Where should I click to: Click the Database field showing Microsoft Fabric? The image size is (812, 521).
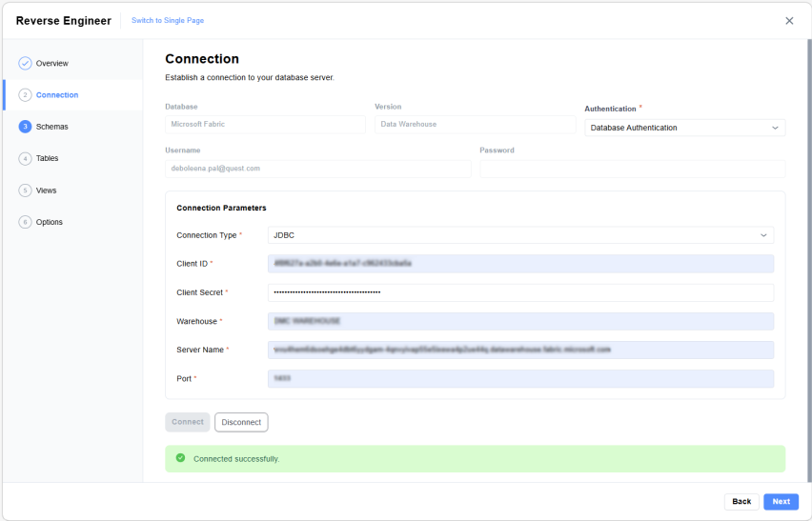pos(265,124)
